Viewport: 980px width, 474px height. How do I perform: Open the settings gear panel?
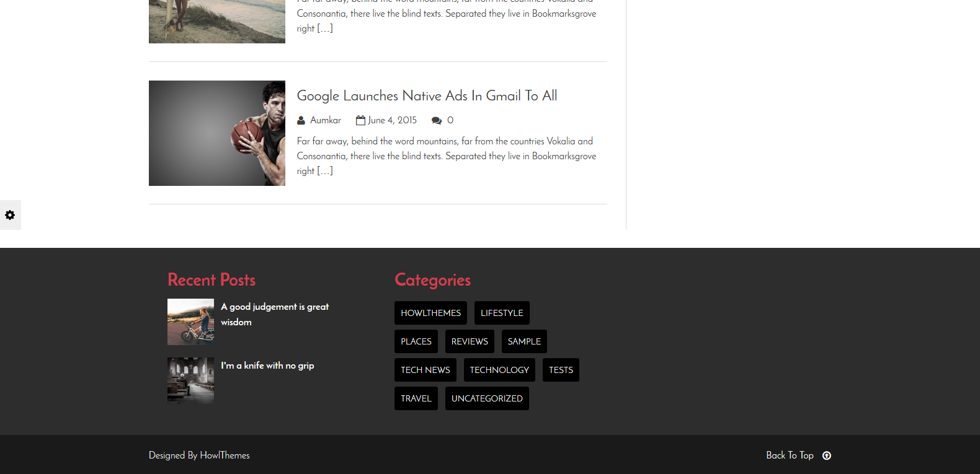10,215
